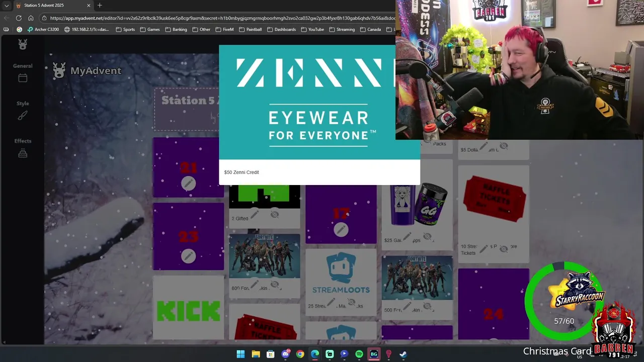Open the Streaming bookmarks folder
The height and width of the screenshot is (362, 644).
(342, 30)
